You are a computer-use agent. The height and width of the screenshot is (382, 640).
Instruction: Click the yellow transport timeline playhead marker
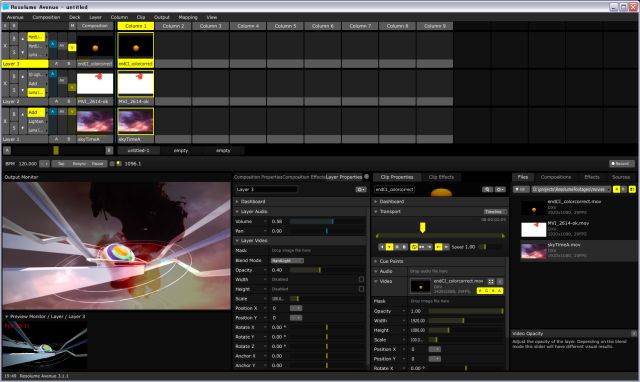[x=423, y=228]
